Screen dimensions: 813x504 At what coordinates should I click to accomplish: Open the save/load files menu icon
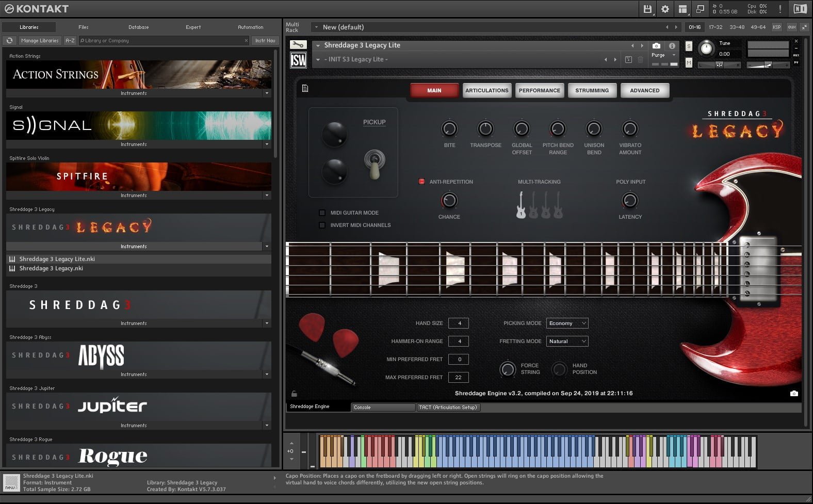click(647, 9)
